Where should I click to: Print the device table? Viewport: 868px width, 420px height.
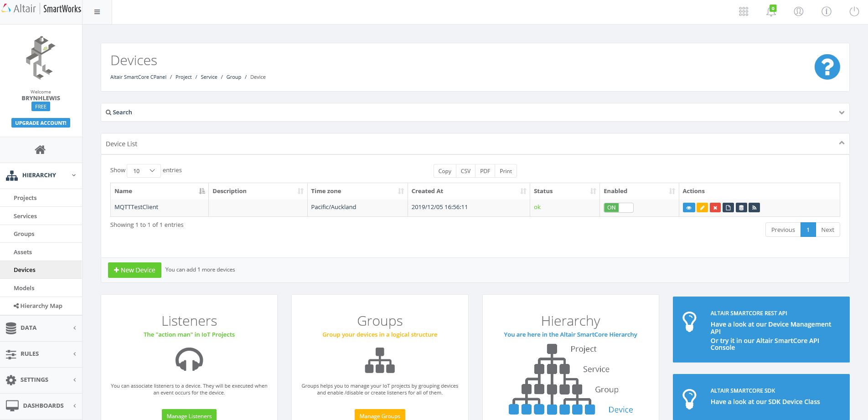point(506,171)
